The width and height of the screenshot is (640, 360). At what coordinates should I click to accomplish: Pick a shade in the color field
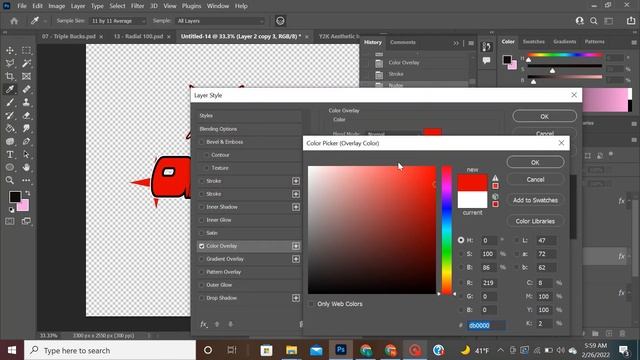372,229
